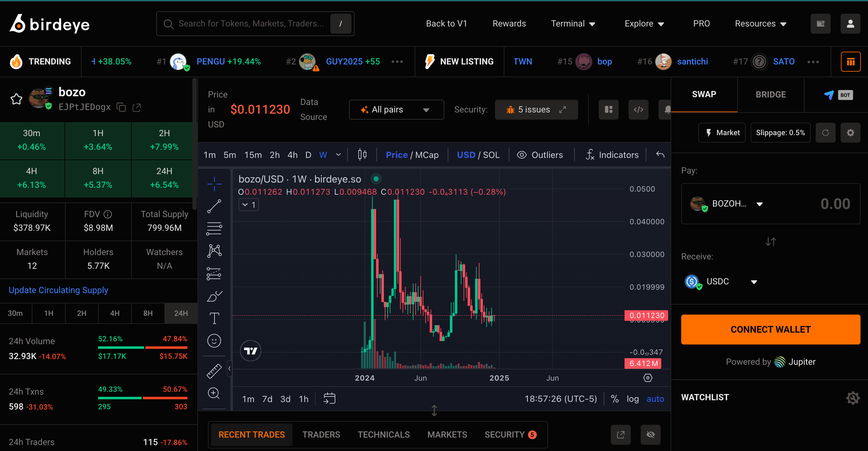Toggle Outliers visibility on chart
The width and height of the screenshot is (868, 451).
click(540, 155)
